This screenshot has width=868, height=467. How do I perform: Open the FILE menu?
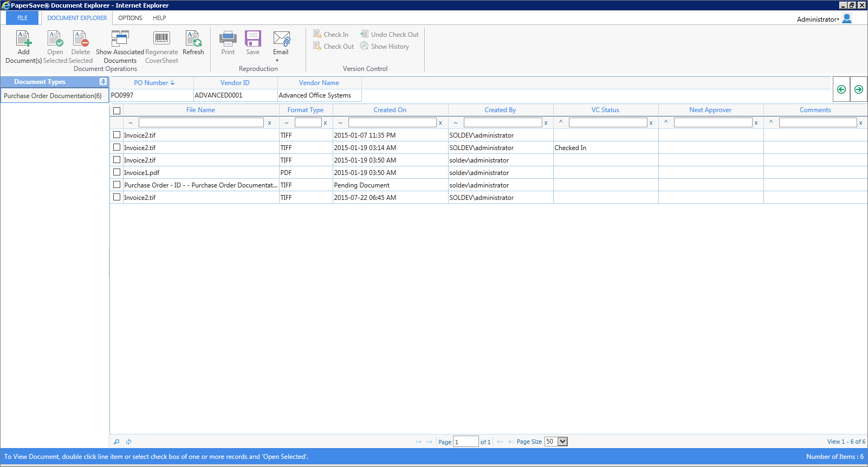(22, 18)
